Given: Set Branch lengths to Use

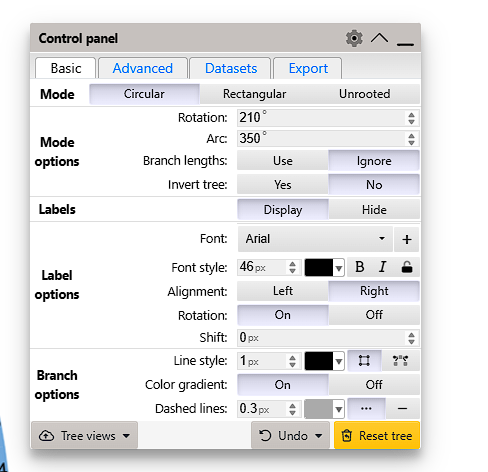Looking at the screenshot, I should click(x=283, y=161).
